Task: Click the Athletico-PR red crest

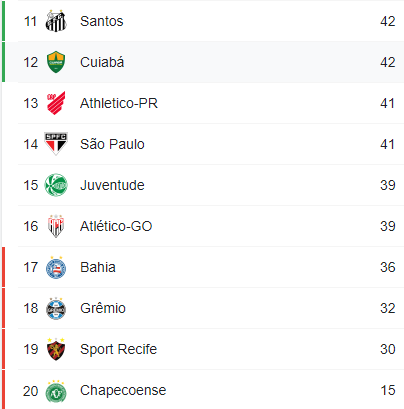Action: [x=56, y=103]
